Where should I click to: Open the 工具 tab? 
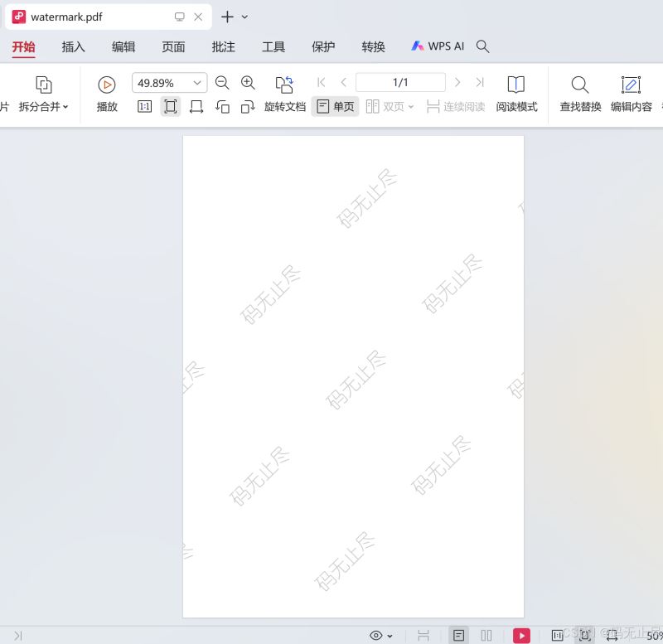coord(273,46)
